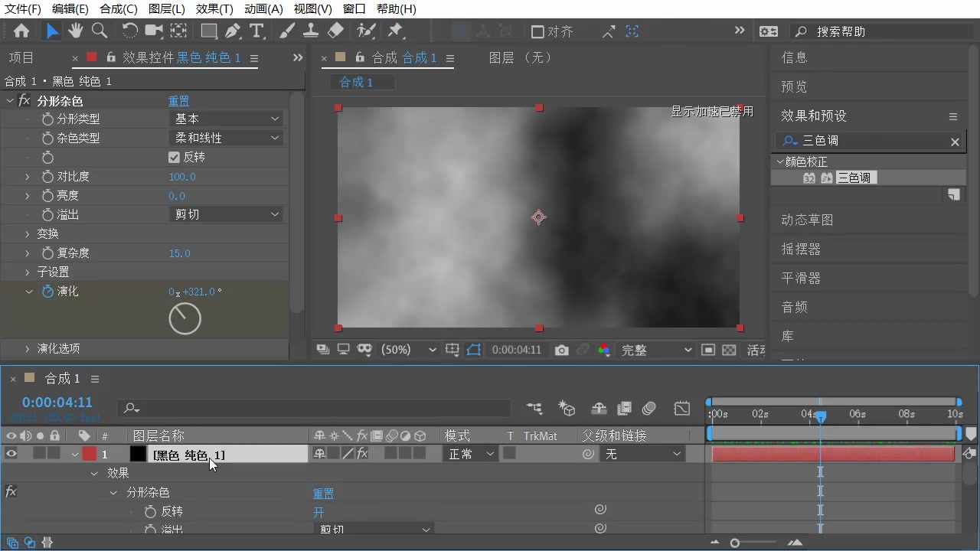980x551 pixels.
Task: Open the 效果(T) menu
Action: 214,9
